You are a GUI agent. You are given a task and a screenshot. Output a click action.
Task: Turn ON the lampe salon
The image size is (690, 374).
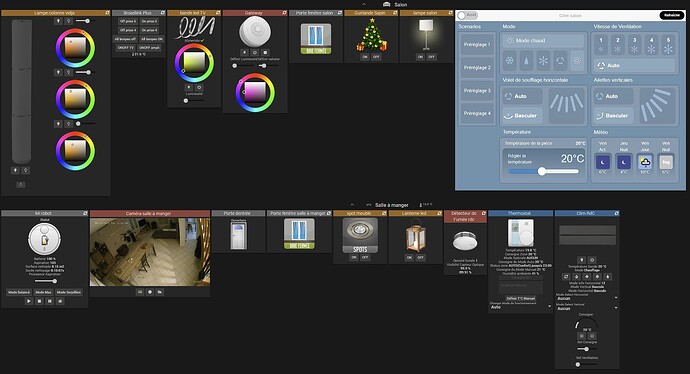coord(420,57)
